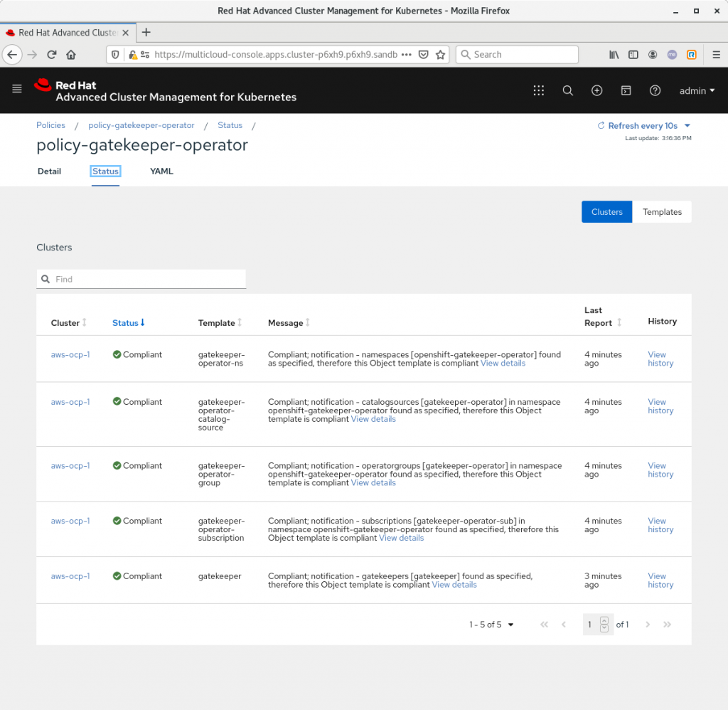Open the help question mark icon

tap(655, 90)
